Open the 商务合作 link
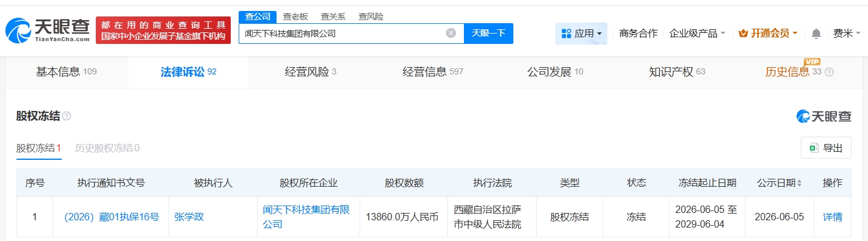The height and width of the screenshot is (241, 868). (x=638, y=34)
